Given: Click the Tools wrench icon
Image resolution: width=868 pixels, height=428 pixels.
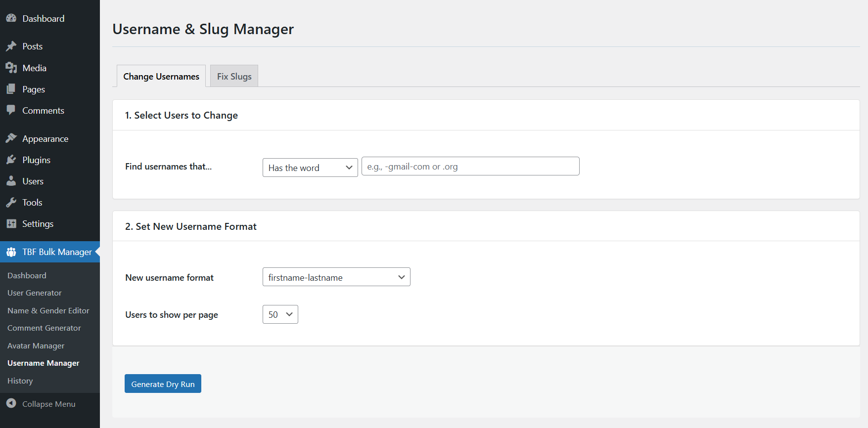Looking at the screenshot, I should (11, 203).
